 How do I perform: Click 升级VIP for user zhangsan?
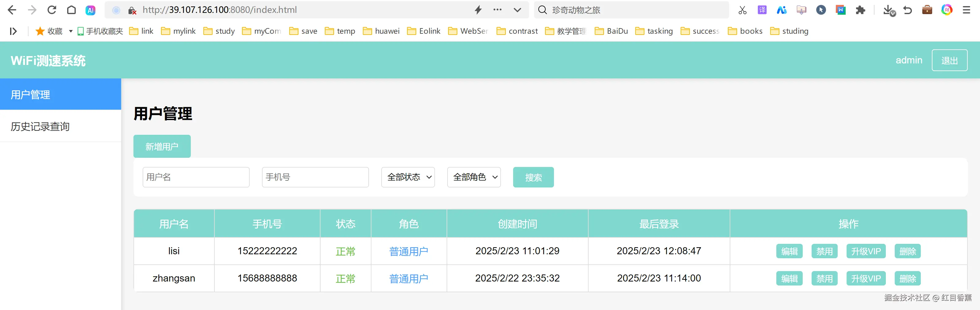(x=866, y=278)
